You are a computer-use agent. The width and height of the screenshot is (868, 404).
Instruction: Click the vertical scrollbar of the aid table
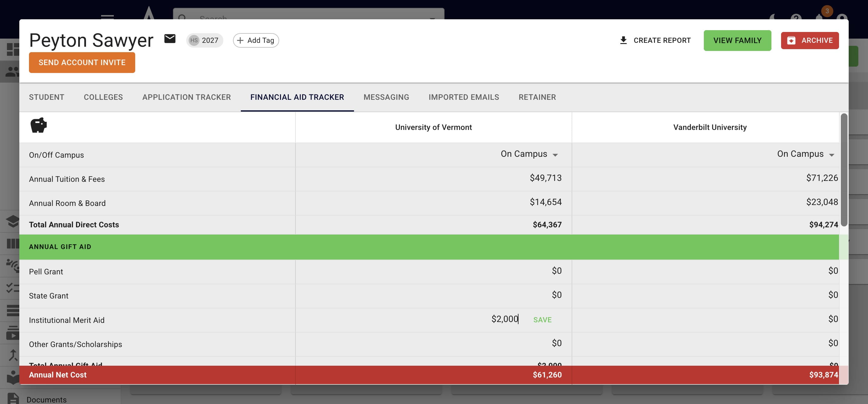[844, 170]
